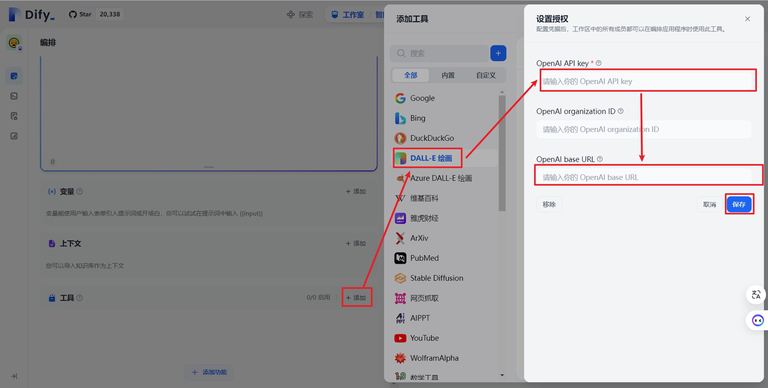Click the app emoji avatar icon
The width and height of the screenshot is (768, 388).
tap(14, 43)
